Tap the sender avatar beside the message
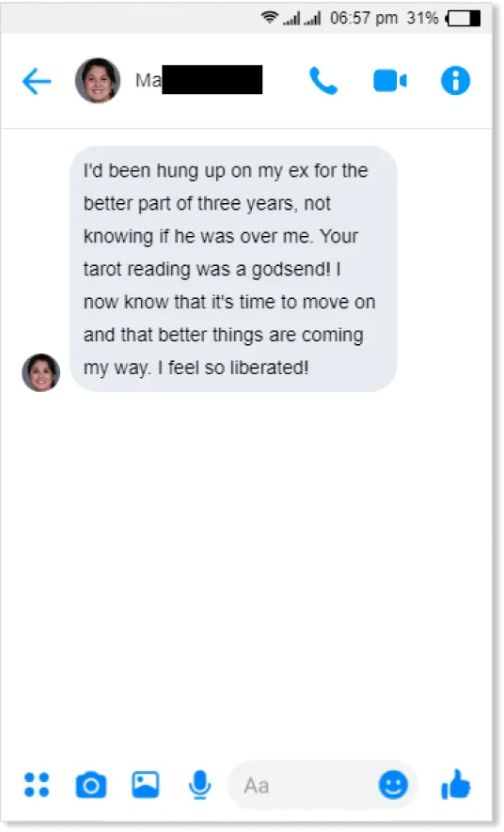The width and height of the screenshot is (504, 832). 40,372
